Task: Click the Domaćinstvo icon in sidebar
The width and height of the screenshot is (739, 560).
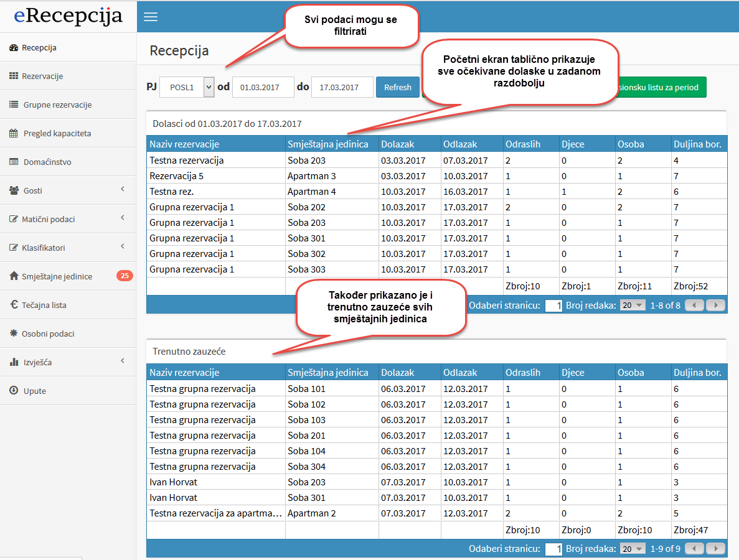Action: pos(14,162)
